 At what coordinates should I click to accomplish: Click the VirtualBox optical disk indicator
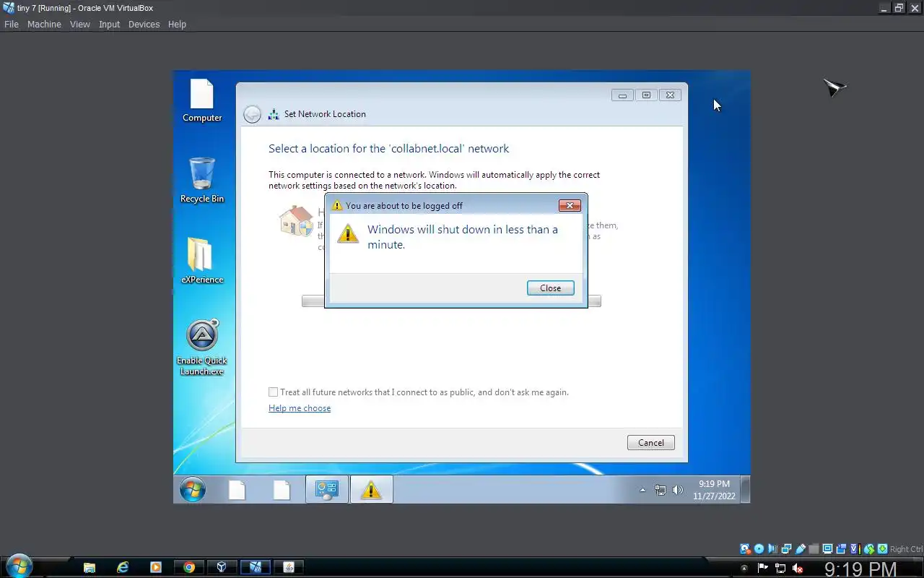[759, 549]
